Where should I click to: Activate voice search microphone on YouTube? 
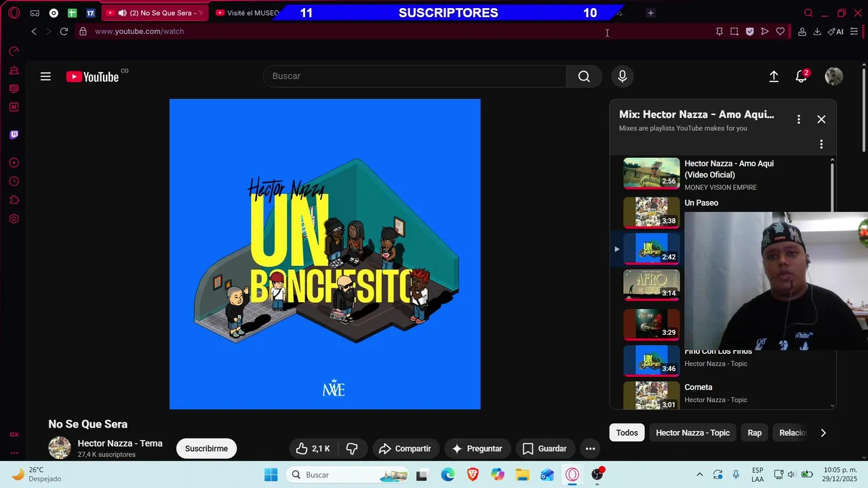[623, 77]
